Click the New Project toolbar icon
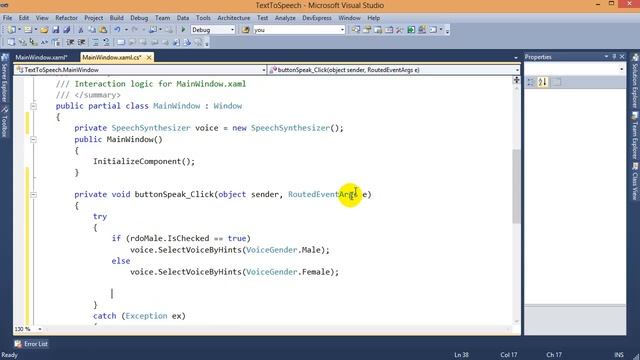This screenshot has width=640, height=360. pyautogui.click(x=11, y=30)
